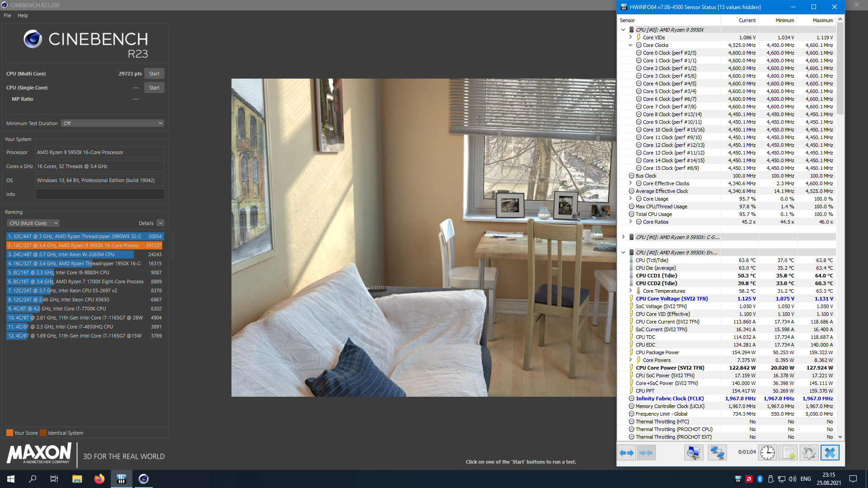This screenshot has width=868, height=488.
Task: Open the Help menu in Cinebench
Action: pos(23,15)
